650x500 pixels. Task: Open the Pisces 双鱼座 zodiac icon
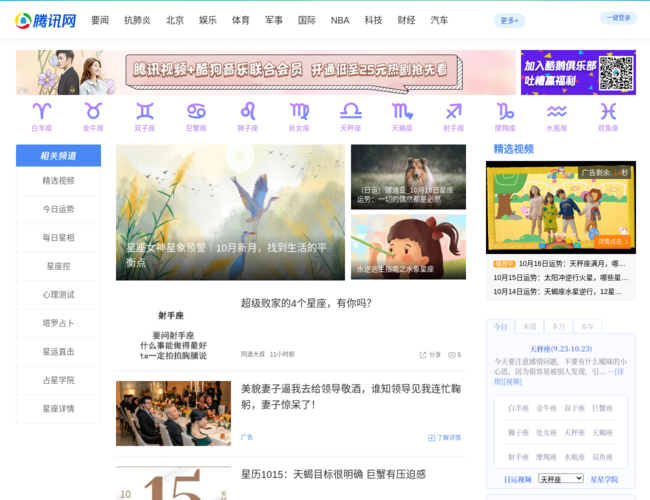(608, 117)
